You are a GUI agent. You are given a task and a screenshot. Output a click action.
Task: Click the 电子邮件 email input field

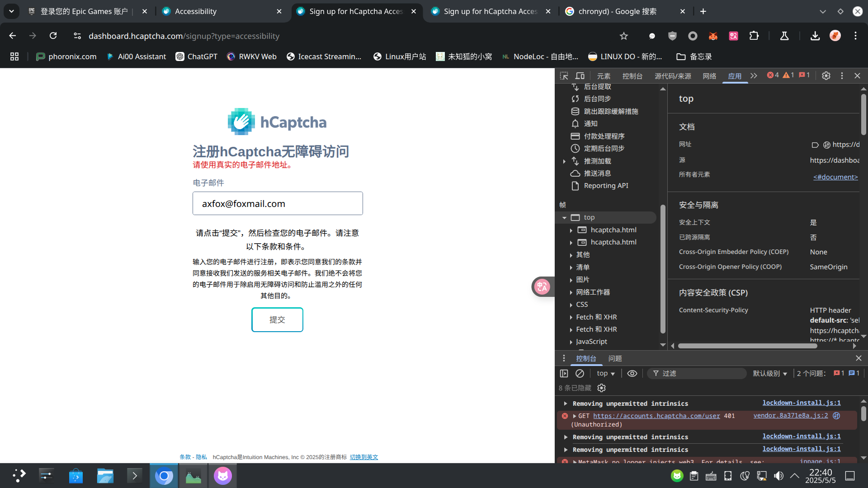[278, 203]
